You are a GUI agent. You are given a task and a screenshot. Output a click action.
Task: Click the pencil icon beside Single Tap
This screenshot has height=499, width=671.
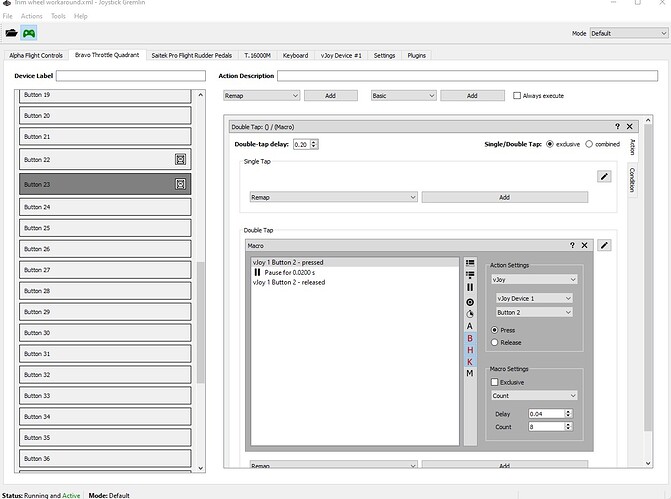click(x=604, y=177)
